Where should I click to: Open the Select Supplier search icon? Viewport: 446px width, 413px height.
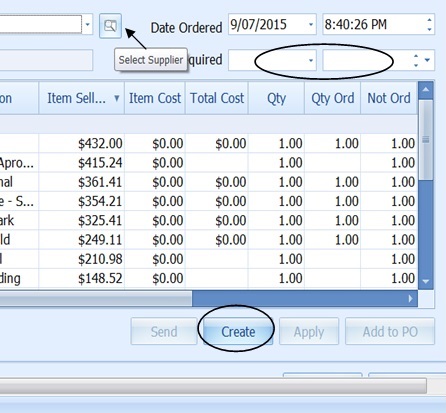110,26
